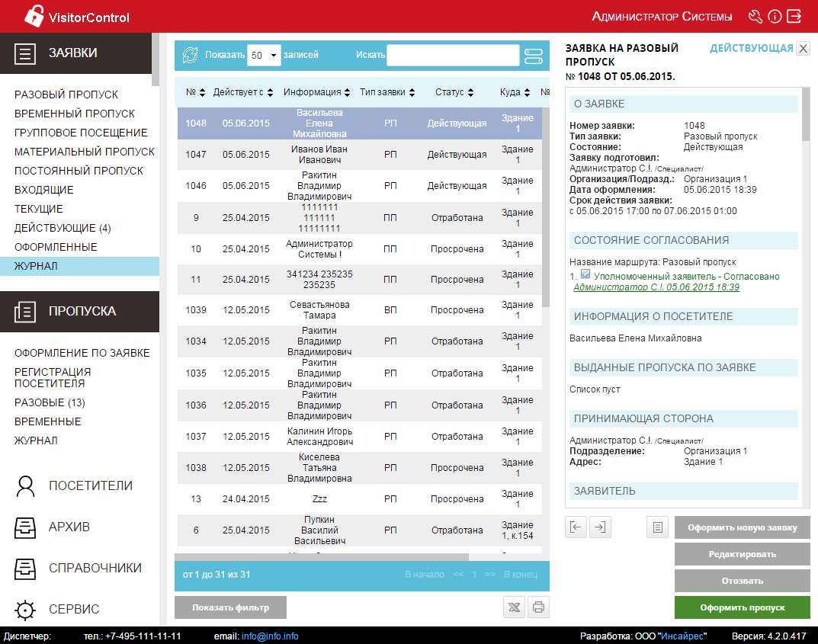Select row 1037 Калинин Игорь Александрович
The height and width of the screenshot is (644, 818).
(x=359, y=437)
